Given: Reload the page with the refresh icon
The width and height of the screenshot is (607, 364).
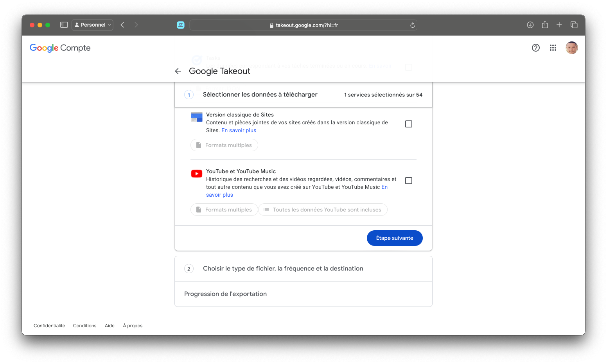Looking at the screenshot, I should [x=412, y=25].
